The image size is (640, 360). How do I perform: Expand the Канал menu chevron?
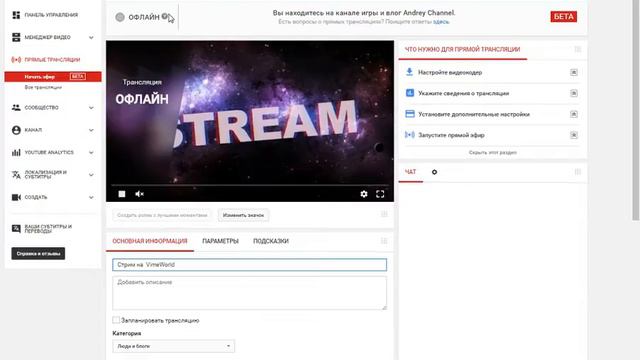91,130
